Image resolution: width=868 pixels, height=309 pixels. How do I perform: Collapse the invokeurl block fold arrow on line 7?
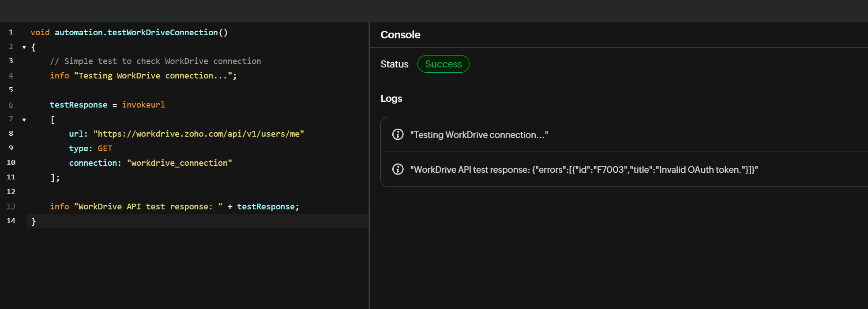point(24,120)
